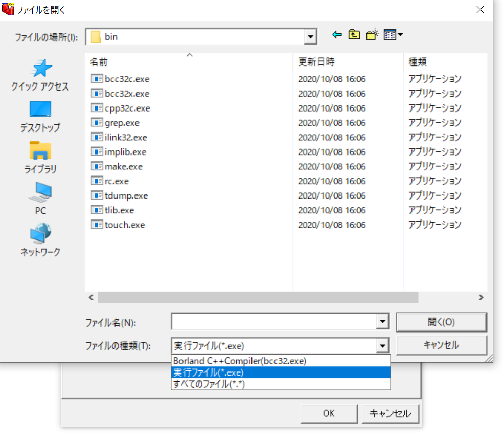The height and width of the screenshot is (440, 504).
Task: Select the file name ilink32.exe
Action: [126, 137]
